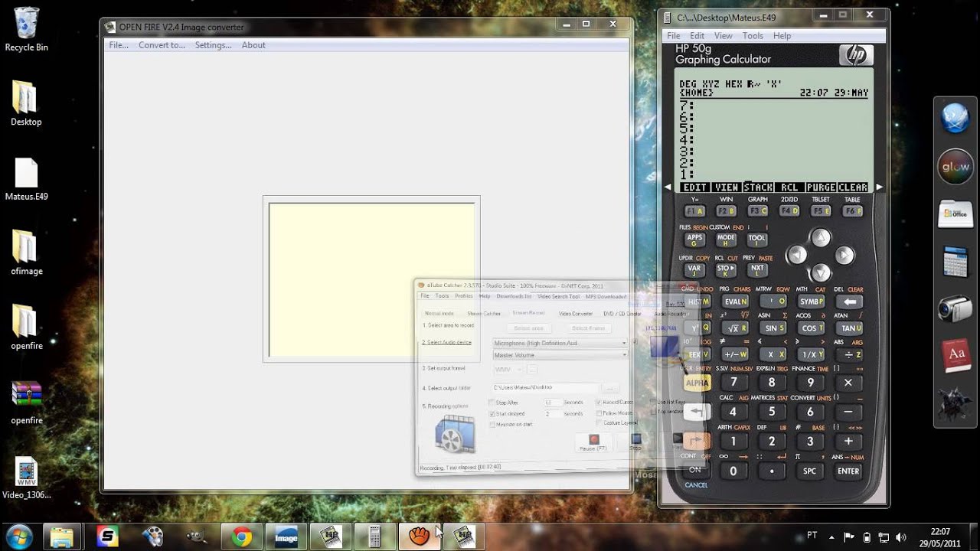This screenshot has height=551, width=980.
Task: Click the Pause (F7) button in aTube Catcher
Action: (593, 442)
